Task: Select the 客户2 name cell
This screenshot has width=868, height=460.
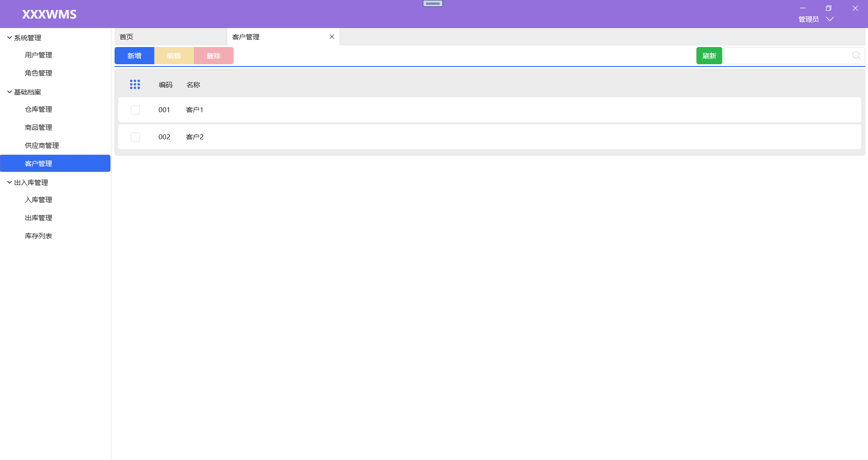Action: click(195, 137)
